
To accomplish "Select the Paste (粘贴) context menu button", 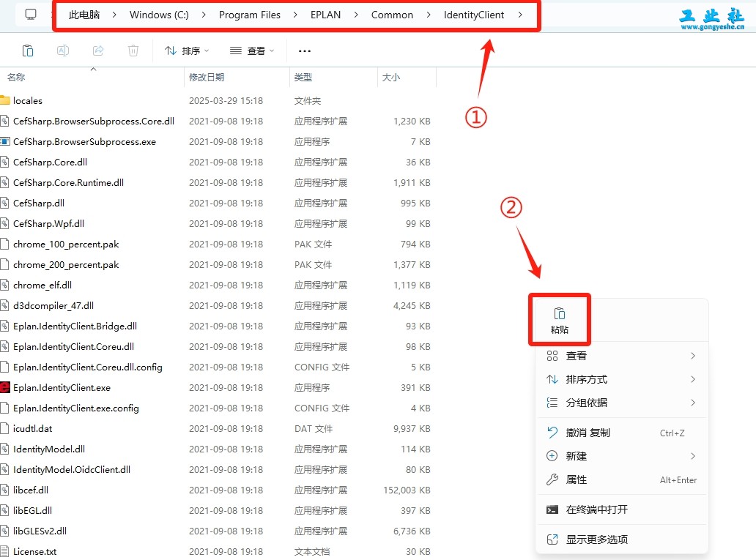I will pyautogui.click(x=559, y=321).
